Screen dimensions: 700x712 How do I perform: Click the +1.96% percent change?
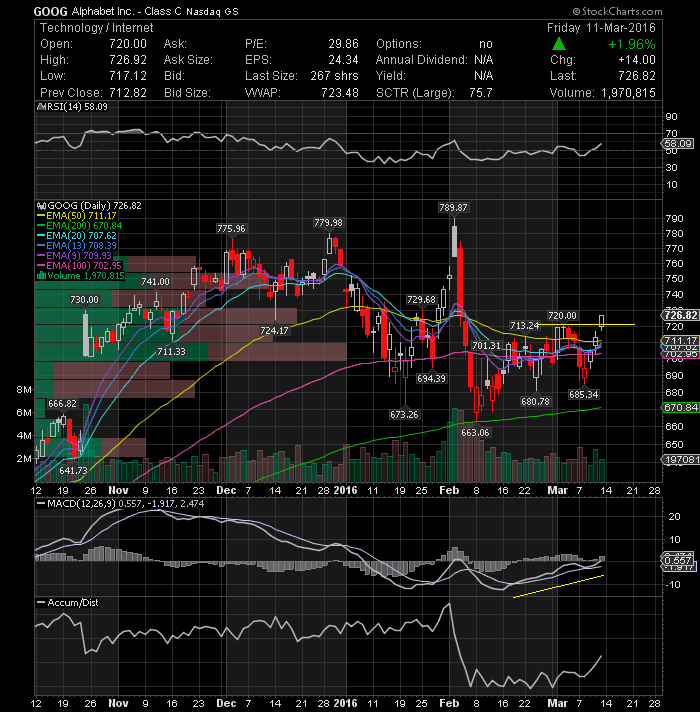(632, 44)
